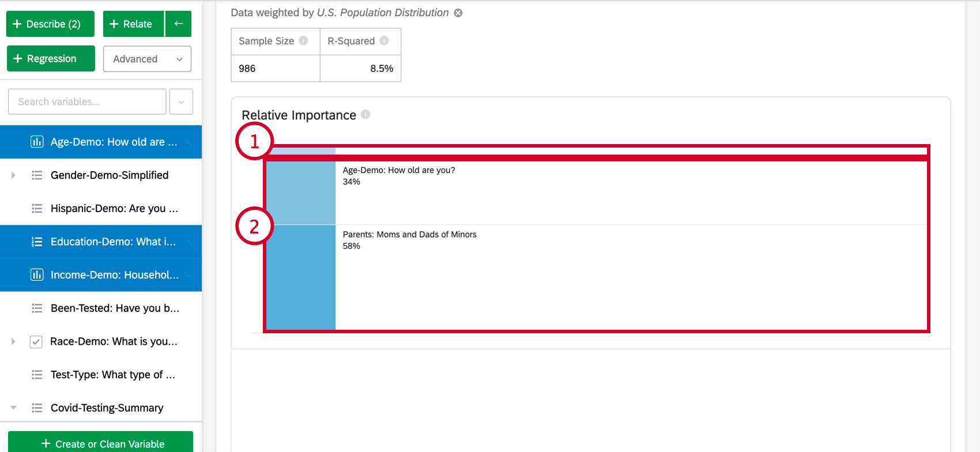The height and width of the screenshot is (452, 980).
Task: Click the info icon next to Sample Size
Action: (304, 41)
